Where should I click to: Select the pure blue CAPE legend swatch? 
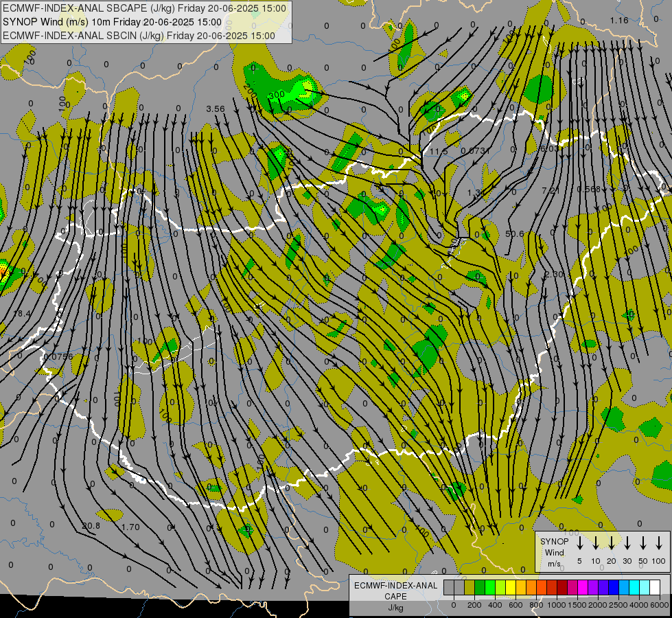pyautogui.click(x=613, y=588)
